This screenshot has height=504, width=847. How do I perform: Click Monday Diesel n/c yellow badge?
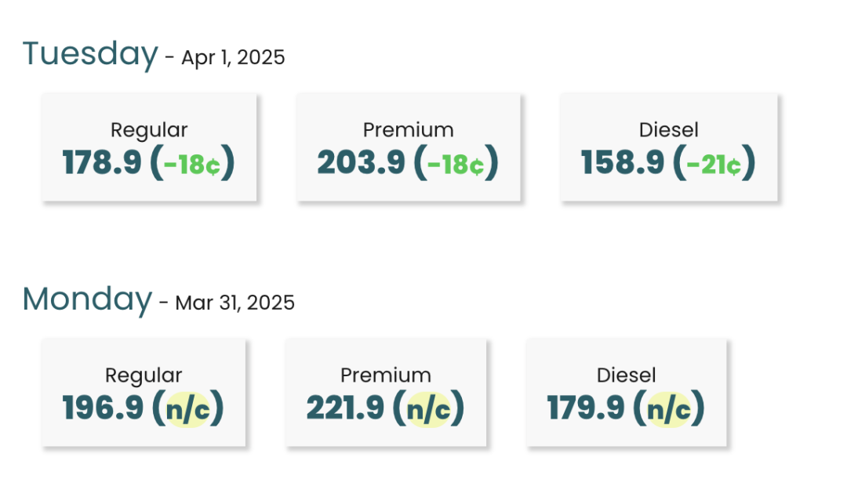point(669,410)
